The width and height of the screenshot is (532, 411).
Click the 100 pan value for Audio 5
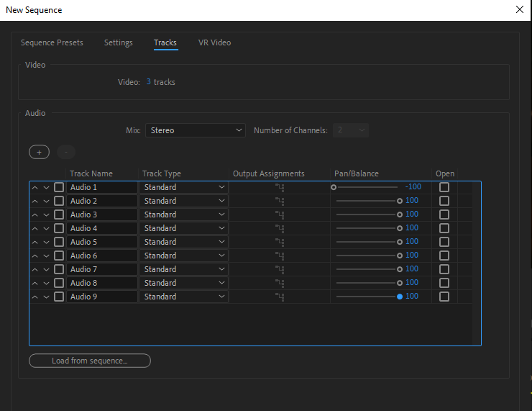(x=412, y=242)
